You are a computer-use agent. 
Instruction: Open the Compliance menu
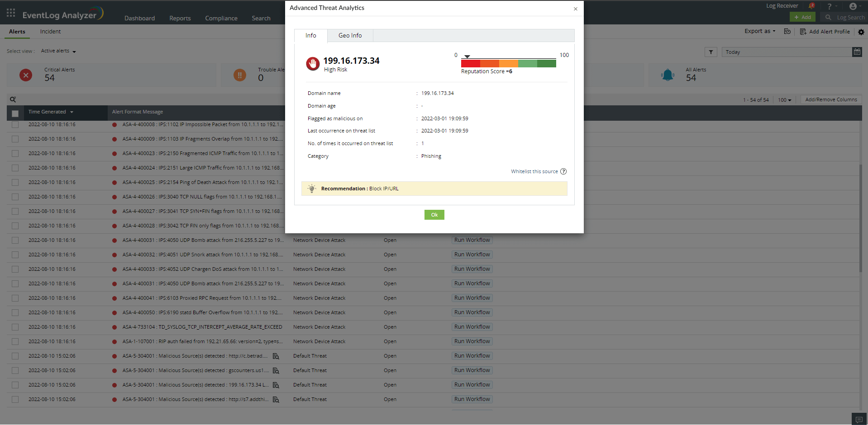click(x=221, y=18)
